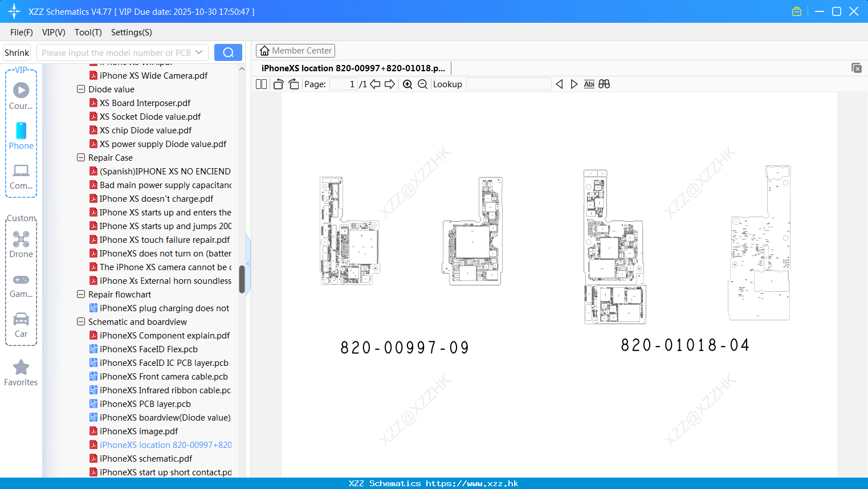Select the Car category

click(x=21, y=325)
